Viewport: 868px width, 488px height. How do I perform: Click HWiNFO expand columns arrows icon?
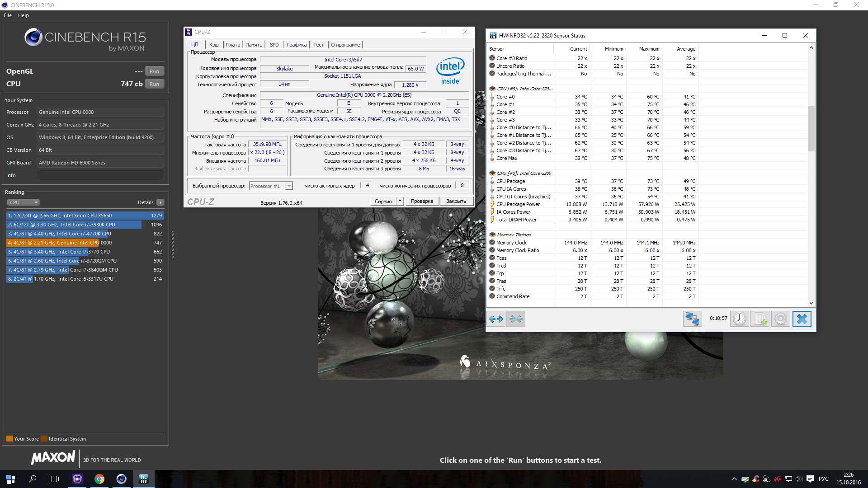[x=496, y=319]
